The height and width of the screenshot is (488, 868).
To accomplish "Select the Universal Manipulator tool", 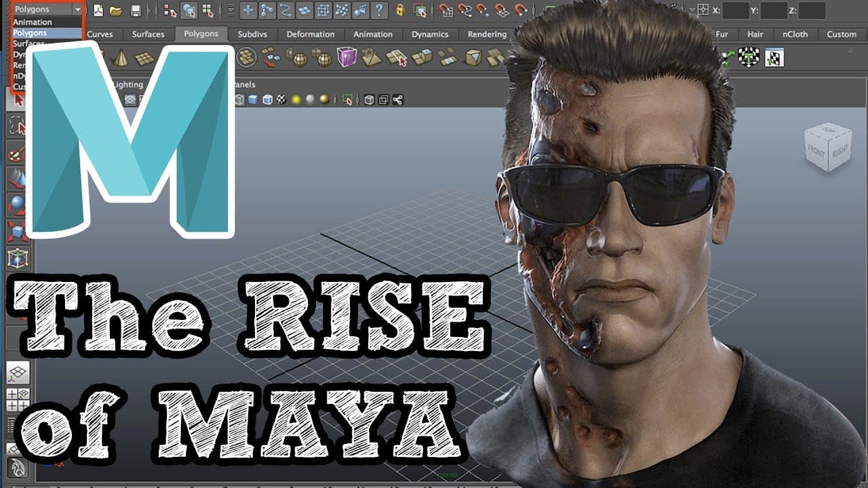I will [x=18, y=258].
